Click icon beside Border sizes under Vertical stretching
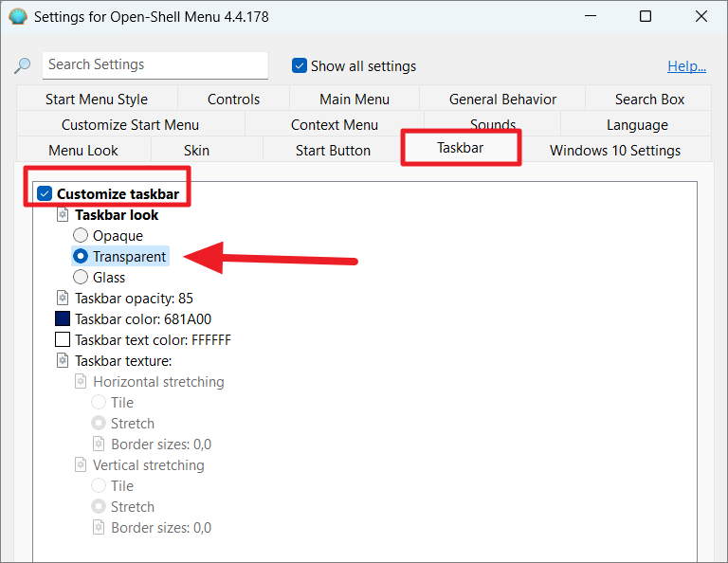 [x=99, y=528]
